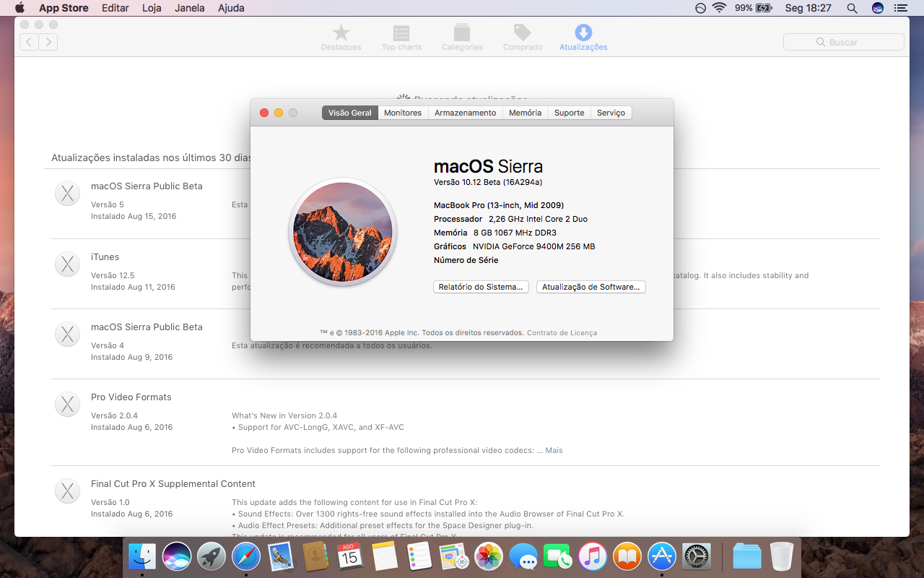The image size is (924, 578).
Task: Select Visão Geral tab
Action: tap(350, 113)
